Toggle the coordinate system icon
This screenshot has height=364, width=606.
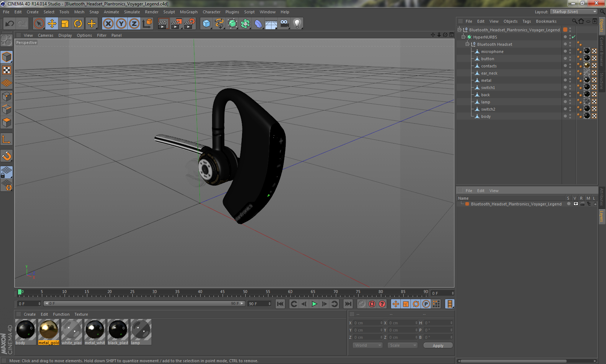pos(147,24)
